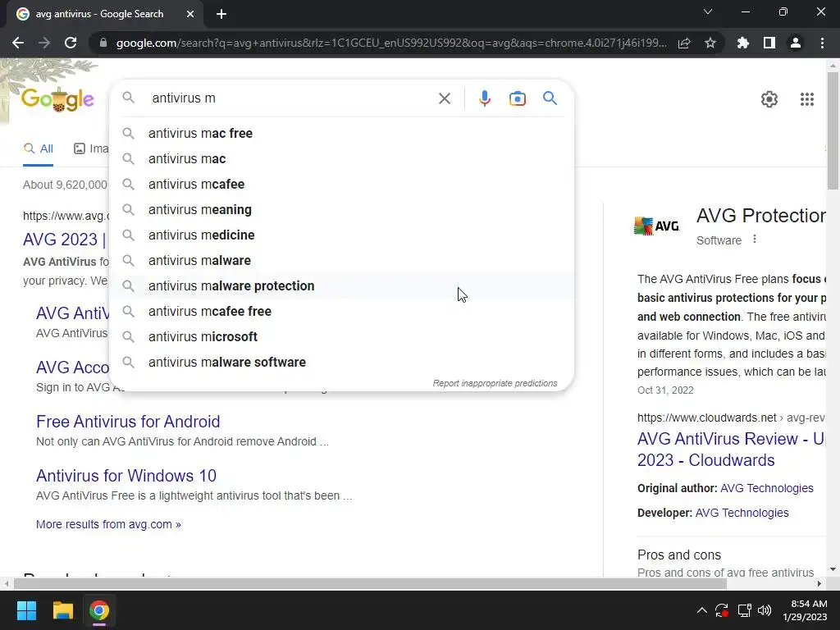Viewport: 840px width, 630px height.
Task: Close the avg antivirus Google Search tab
Action: point(190,14)
